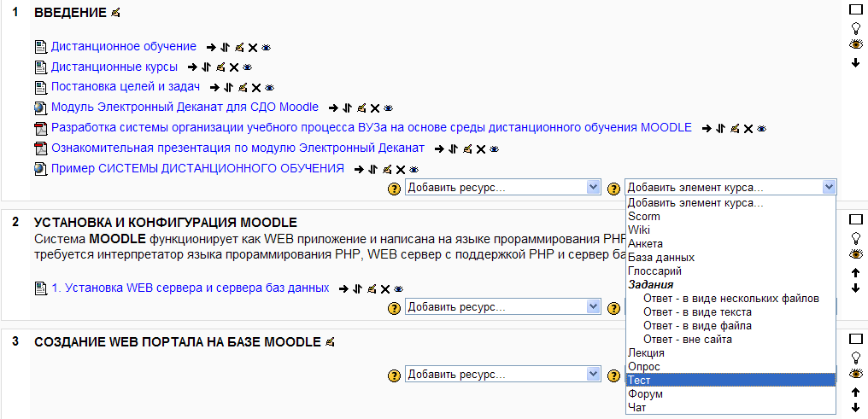This screenshot has width=868, height=419.
Task: Move section 3 down
Action: pos(856,409)
